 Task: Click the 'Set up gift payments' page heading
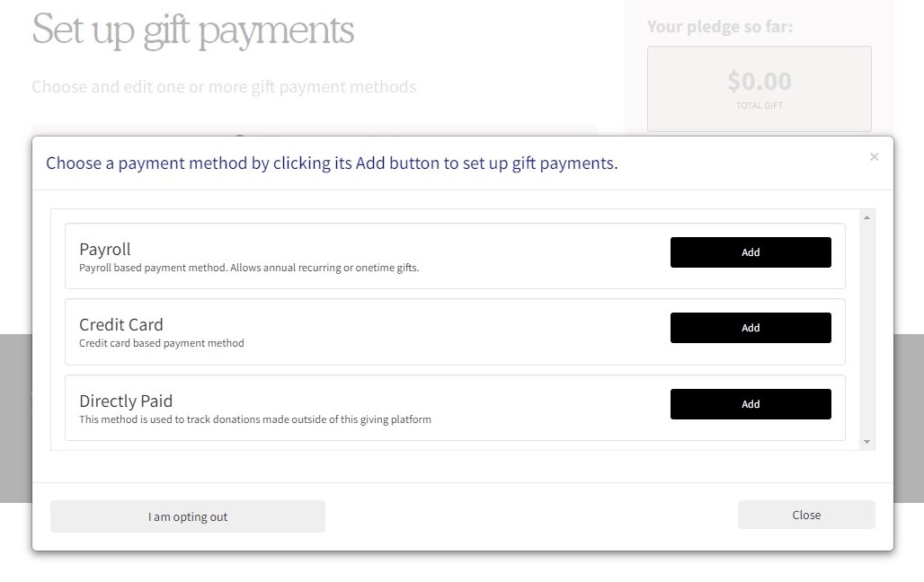(x=193, y=30)
